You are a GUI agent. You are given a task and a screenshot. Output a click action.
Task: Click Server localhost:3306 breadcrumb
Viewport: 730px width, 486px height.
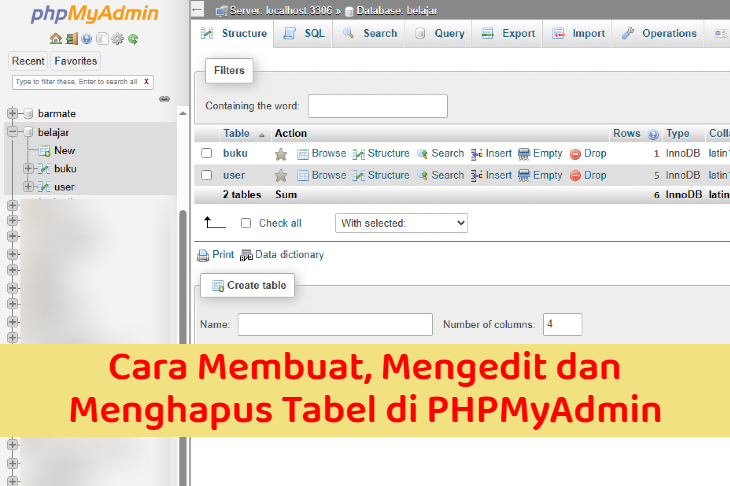[x=275, y=10]
